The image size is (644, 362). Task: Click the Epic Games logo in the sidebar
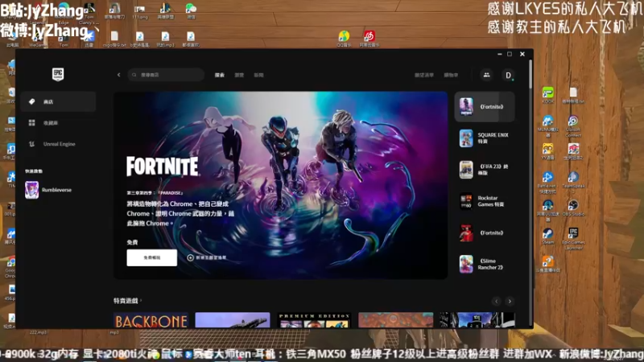pos(58,74)
